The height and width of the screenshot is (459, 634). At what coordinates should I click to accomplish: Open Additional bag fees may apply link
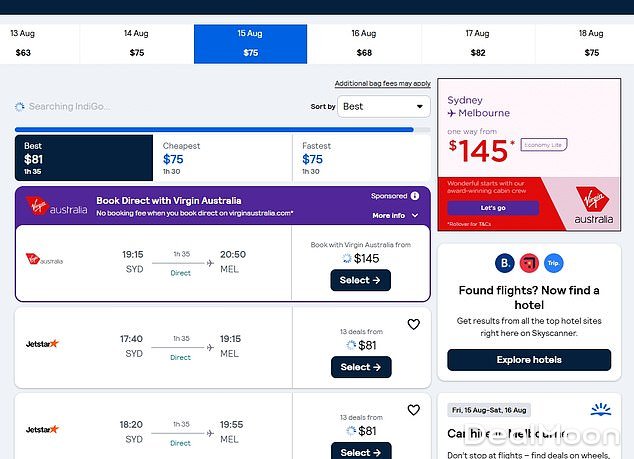pos(382,83)
